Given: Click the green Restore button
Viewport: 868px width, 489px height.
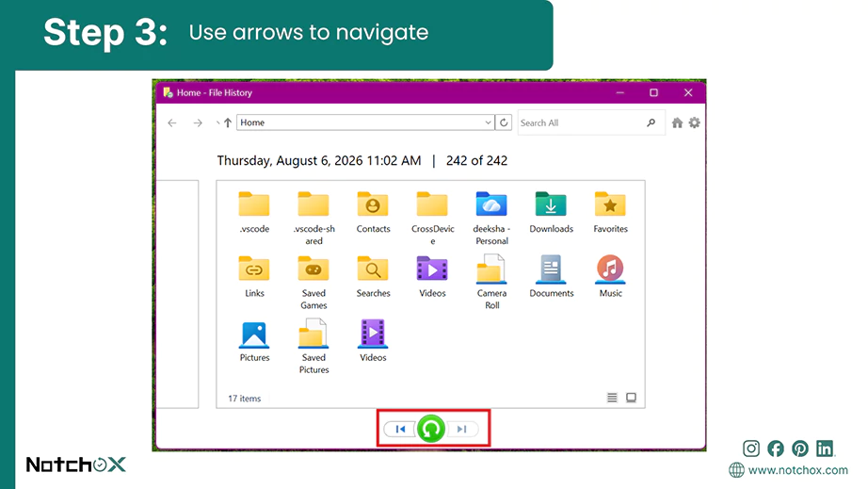Looking at the screenshot, I should tap(430, 429).
